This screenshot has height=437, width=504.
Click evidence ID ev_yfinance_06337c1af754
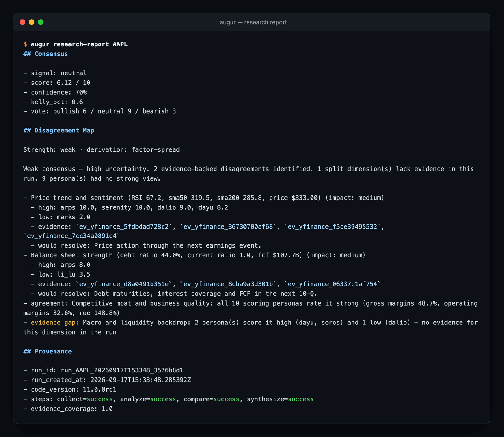click(332, 284)
